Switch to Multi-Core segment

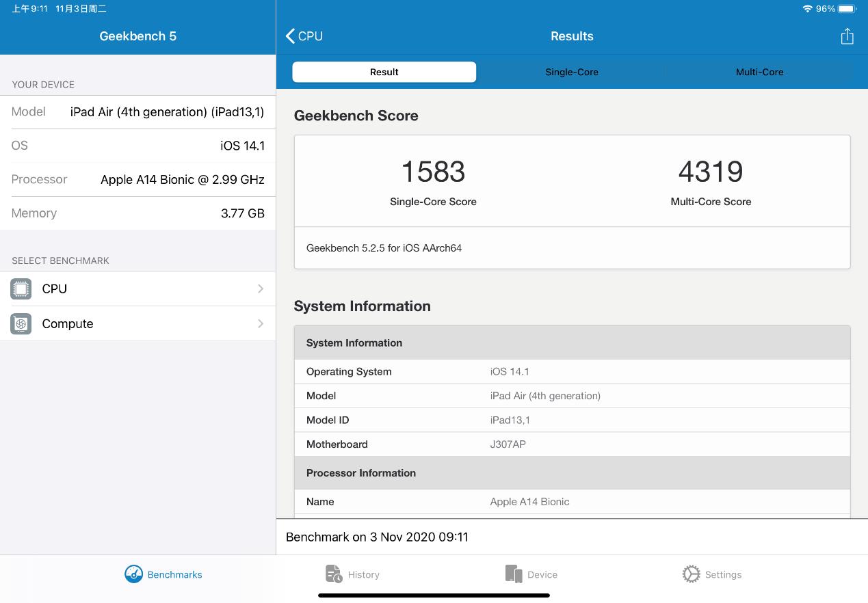click(x=759, y=72)
